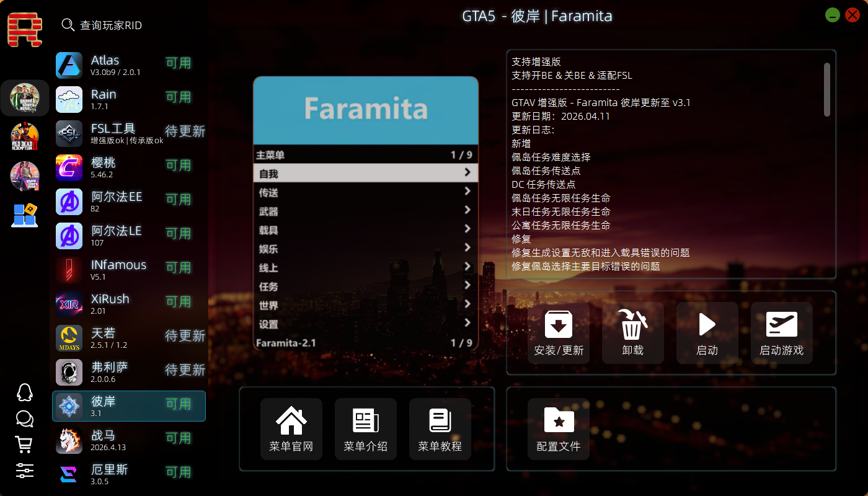Click the 末日任务无限任务生命 line
Viewport: 868px width, 496px height.
click(561, 211)
